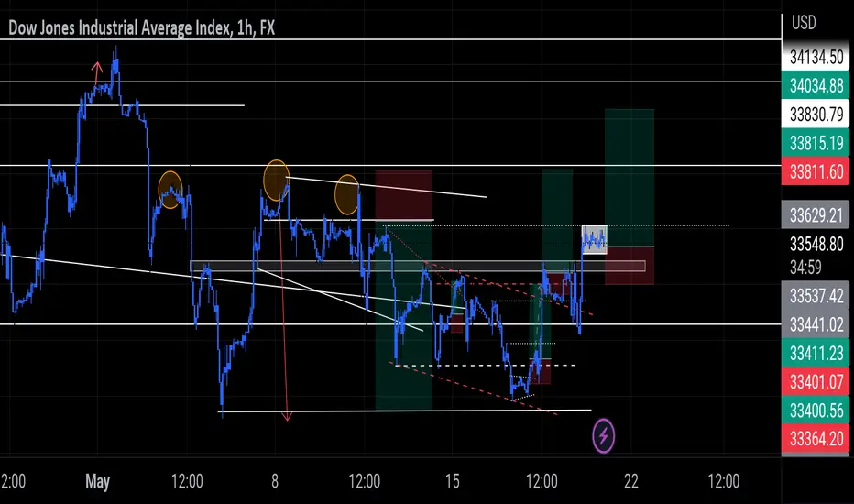Screen dimensions: 854x504
Task: Click the 34:59 candle countdown timer
Action: click(x=805, y=267)
